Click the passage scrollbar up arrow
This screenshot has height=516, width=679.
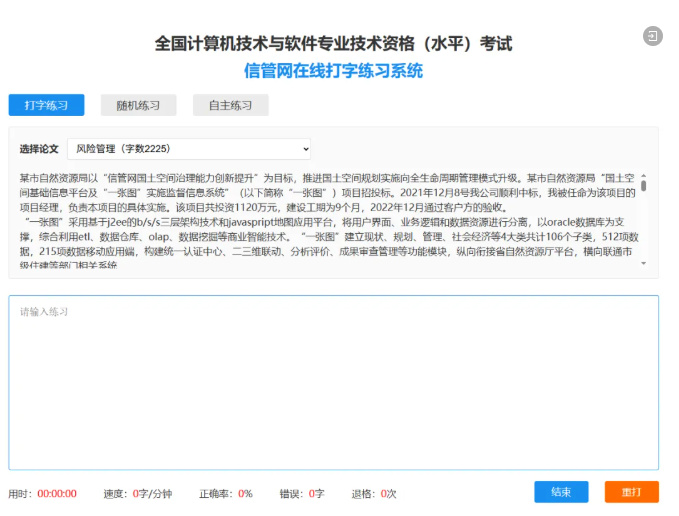pyautogui.click(x=644, y=176)
